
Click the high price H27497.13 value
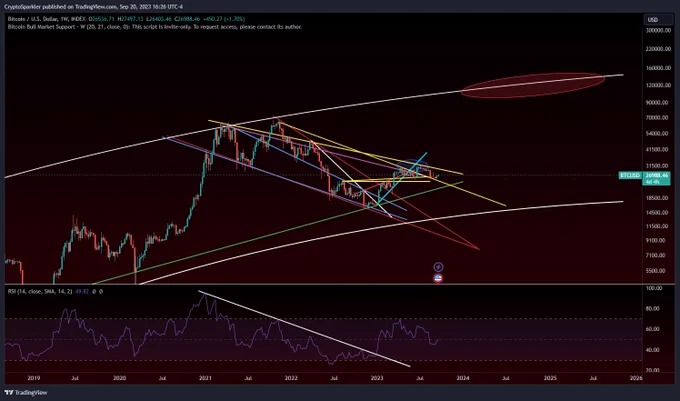tap(131, 19)
